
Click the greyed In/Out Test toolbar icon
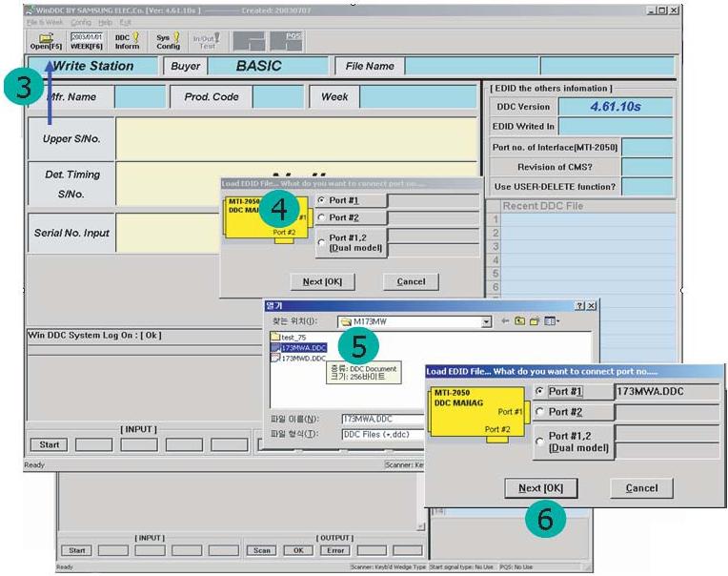[x=207, y=41]
